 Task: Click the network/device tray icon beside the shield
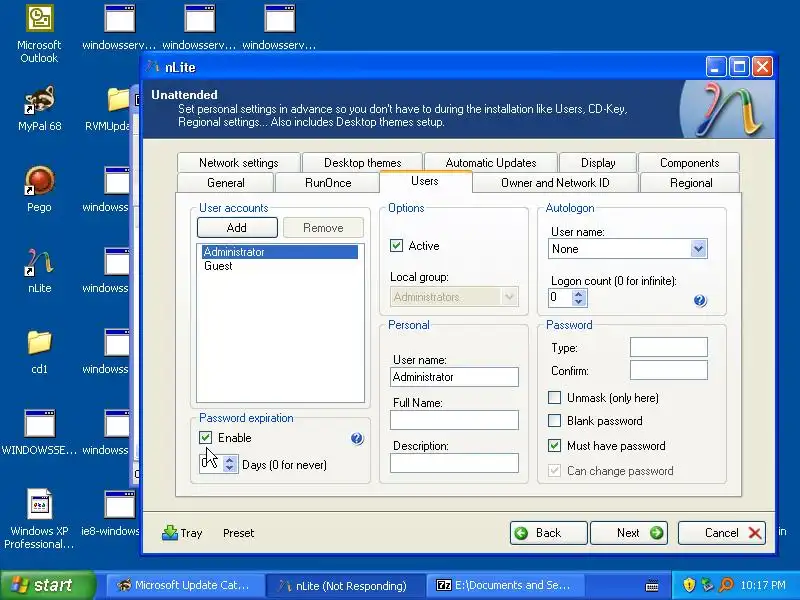[707, 585]
